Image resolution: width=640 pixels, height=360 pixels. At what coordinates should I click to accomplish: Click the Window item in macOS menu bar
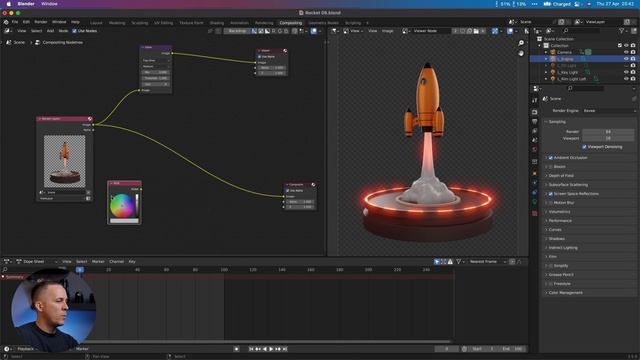tap(49, 4)
